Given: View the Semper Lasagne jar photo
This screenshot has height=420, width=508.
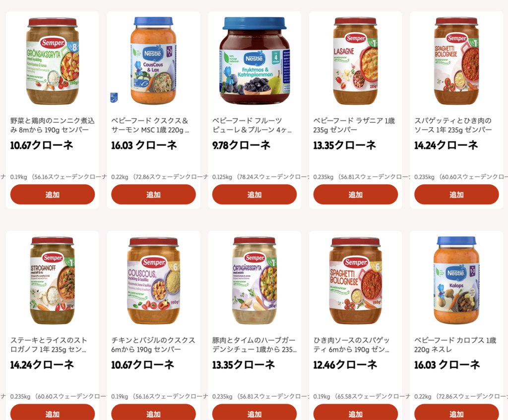Looking at the screenshot, I should click(355, 61).
